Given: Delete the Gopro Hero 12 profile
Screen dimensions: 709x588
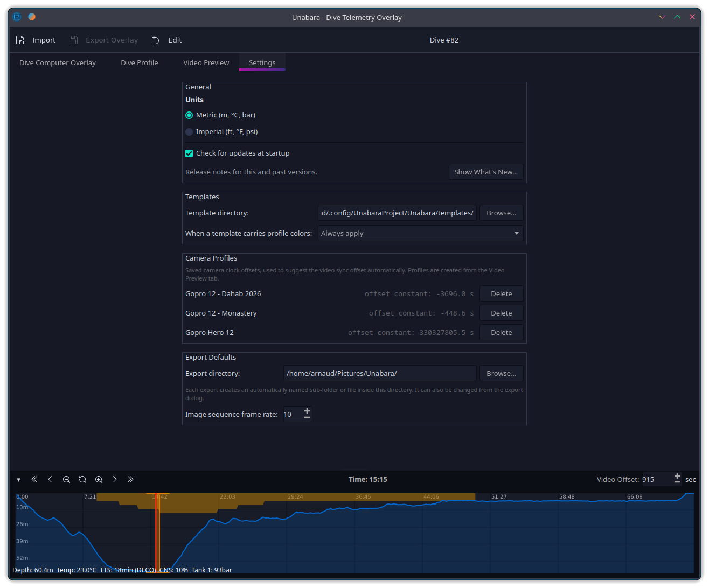Looking at the screenshot, I should tap(502, 332).
